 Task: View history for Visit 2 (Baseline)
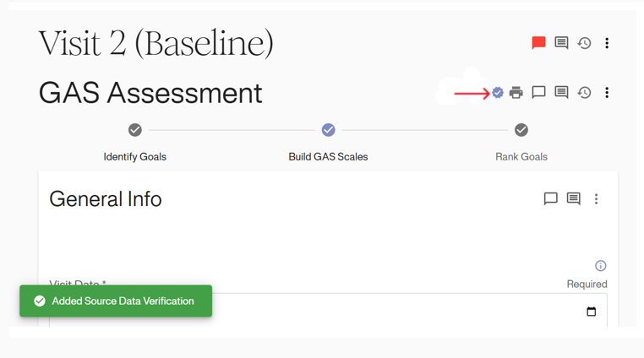pyautogui.click(x=584, y=43)
